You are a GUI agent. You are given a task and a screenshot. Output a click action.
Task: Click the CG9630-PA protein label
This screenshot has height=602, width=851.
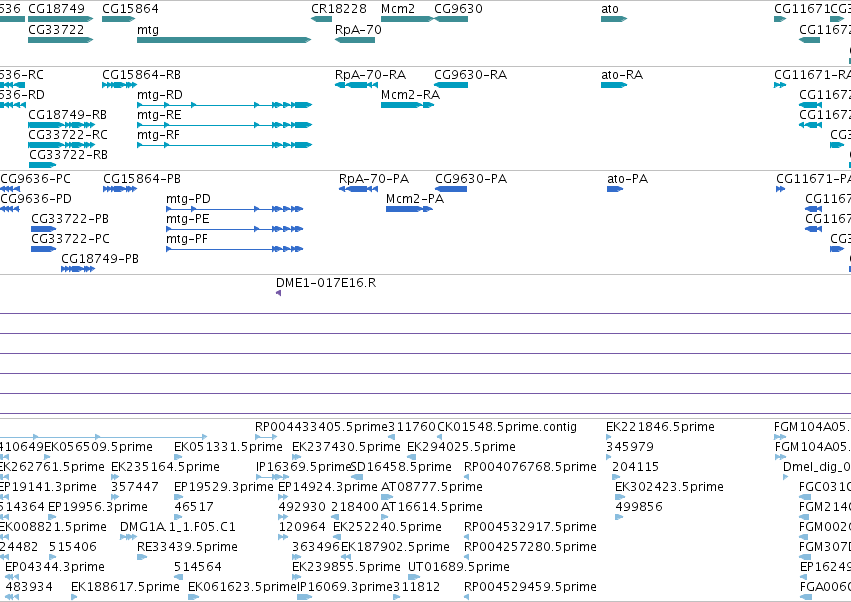point(471,179)
